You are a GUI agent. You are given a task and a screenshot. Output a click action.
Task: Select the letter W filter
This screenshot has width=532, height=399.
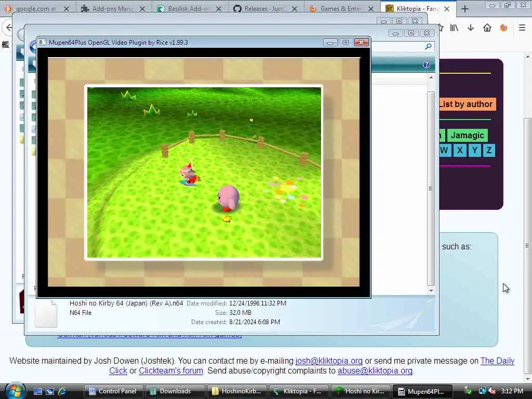pyautogui.click(x=445, y=150)
